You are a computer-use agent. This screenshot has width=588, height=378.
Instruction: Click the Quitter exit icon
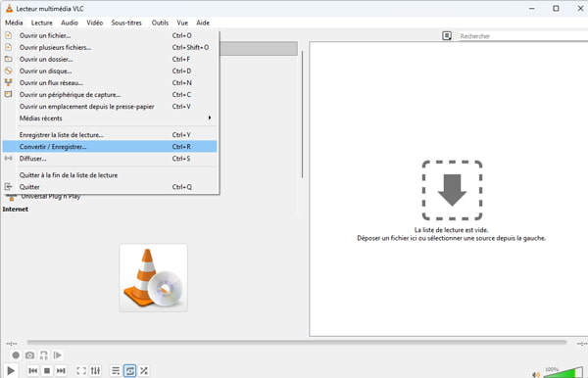[8, 187]
